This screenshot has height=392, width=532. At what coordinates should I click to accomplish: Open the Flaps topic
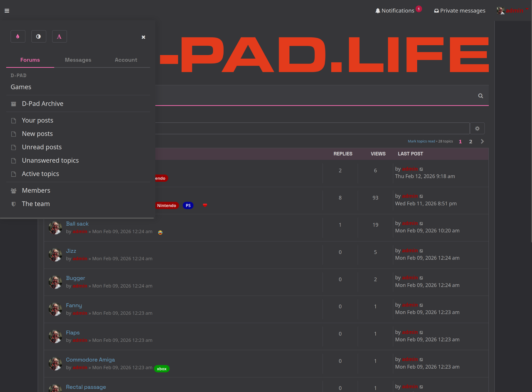[x=73, y=333]
